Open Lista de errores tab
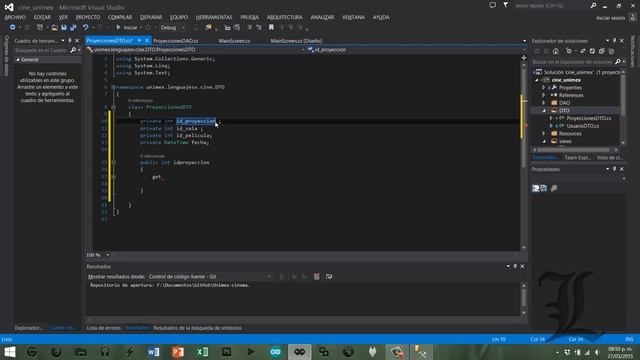Image resolution: width=640 pixels, height=360 pixels. click(104, 328)
